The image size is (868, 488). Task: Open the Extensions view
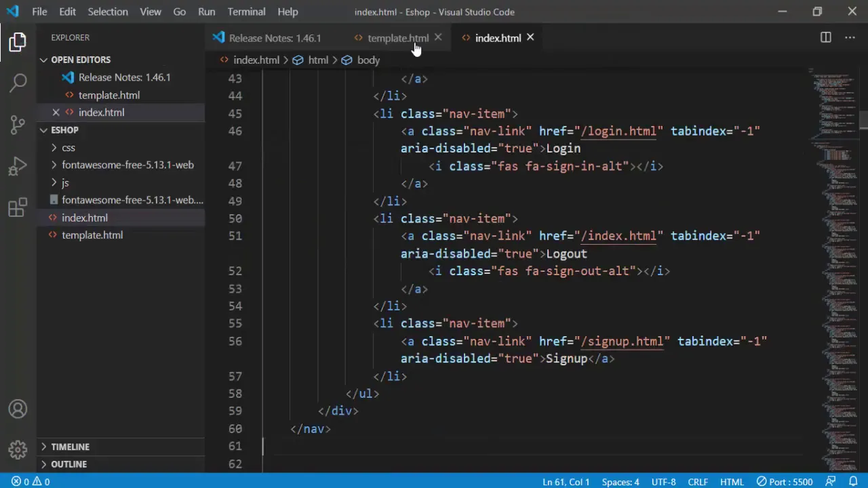(x=18, y=207)
